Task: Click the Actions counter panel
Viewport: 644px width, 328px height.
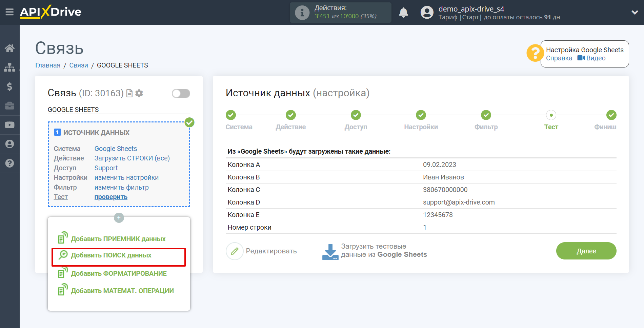Action: click(x=341, y=13)
